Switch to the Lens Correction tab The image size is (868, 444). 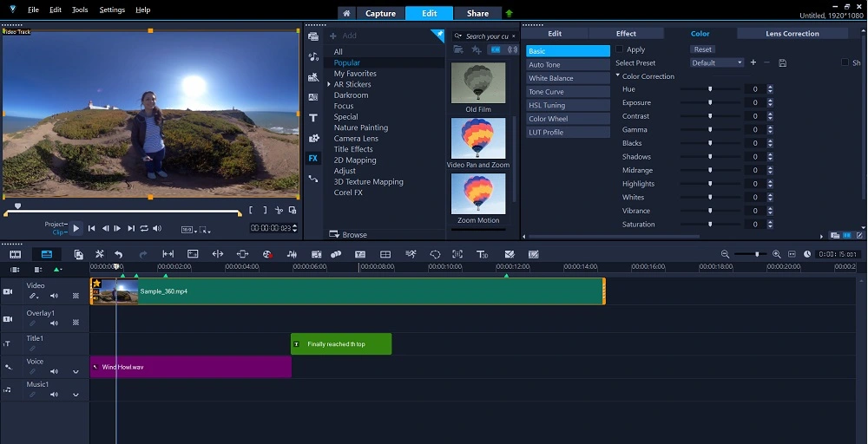pyautogui.click(x=792, y=33)
